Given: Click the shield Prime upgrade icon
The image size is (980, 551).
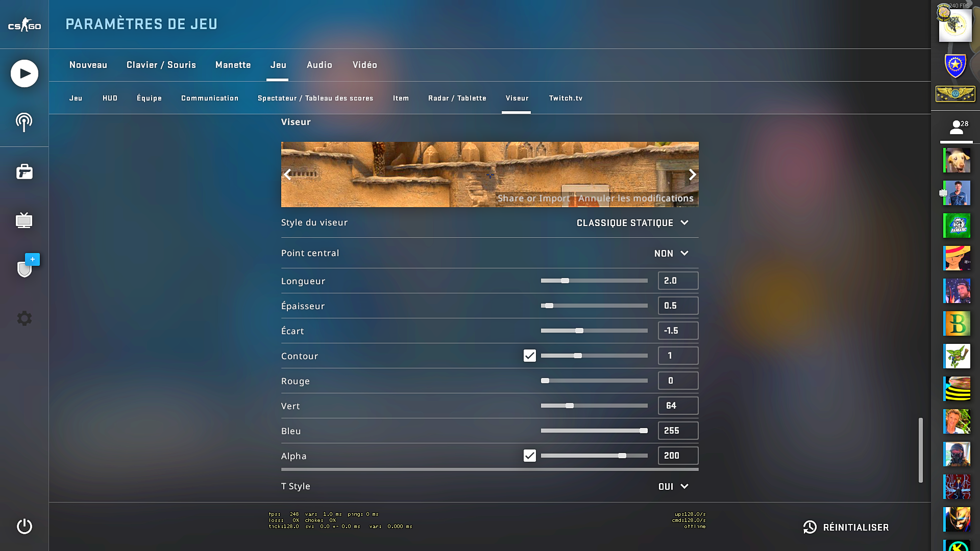Looking at the screenshot, I should (24, 268).
